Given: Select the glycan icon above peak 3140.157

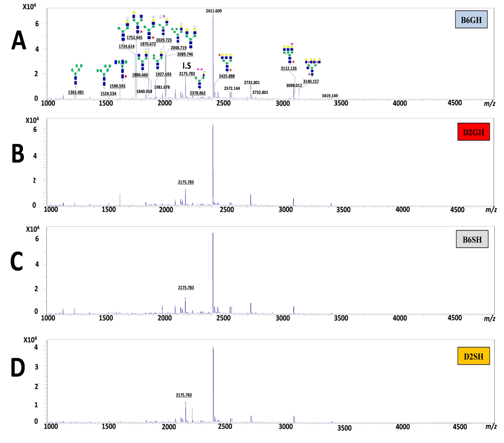Looking at the screenshot, I should (x=313, y=66).
